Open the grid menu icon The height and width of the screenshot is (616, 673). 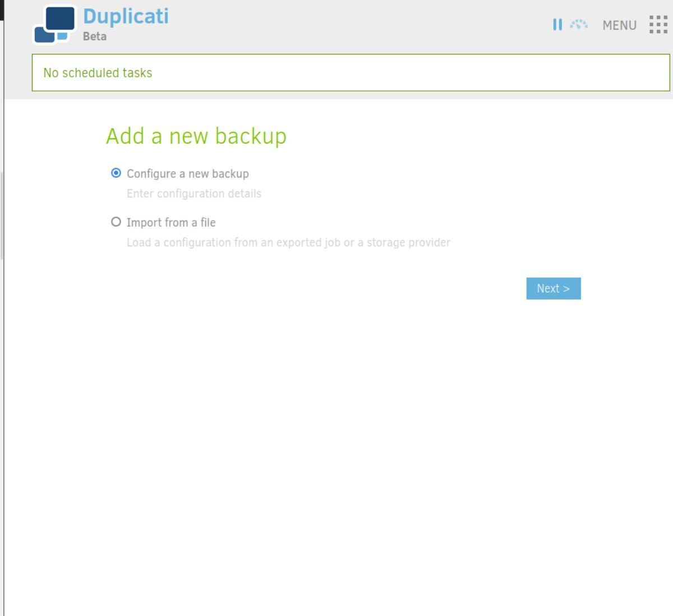(658, 24)
